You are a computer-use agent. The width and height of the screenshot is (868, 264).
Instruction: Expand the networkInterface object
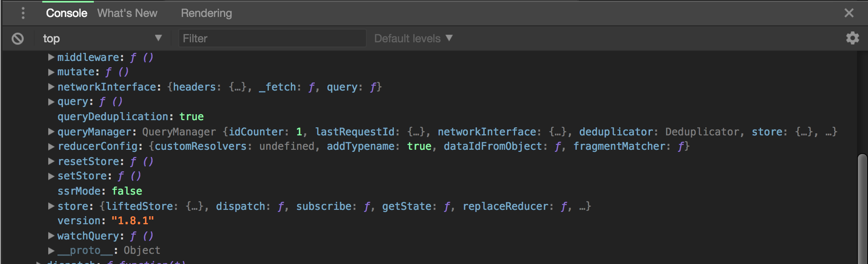click(51, 87)
